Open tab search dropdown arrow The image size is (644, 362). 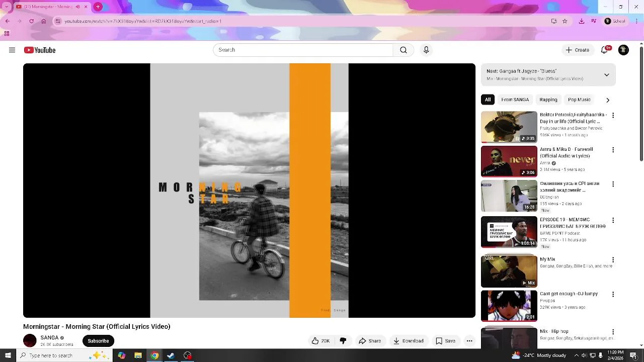click(7, 7)
